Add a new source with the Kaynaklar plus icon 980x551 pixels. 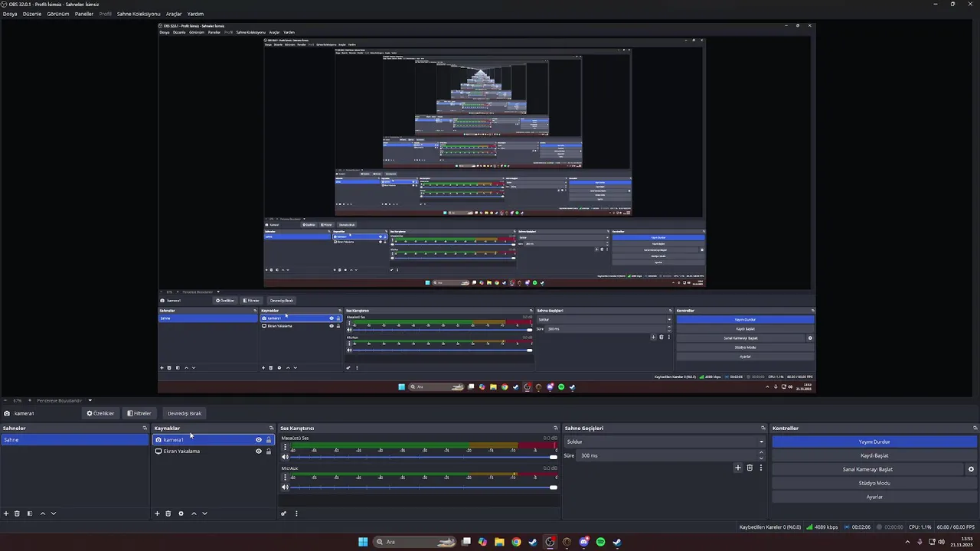point(157,514)
